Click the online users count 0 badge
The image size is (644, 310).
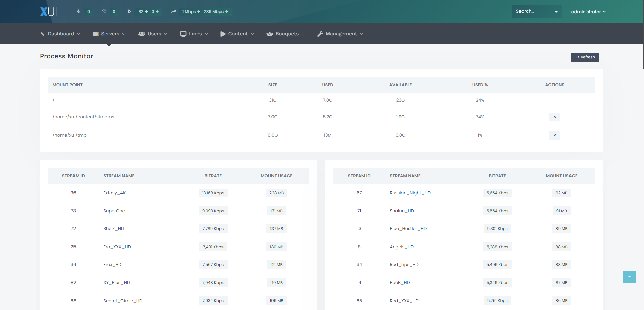(x=114, y=12)
